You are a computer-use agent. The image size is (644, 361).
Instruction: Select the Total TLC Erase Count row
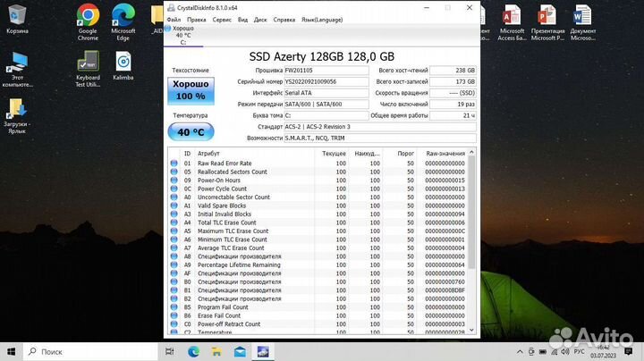pos(318,222)
